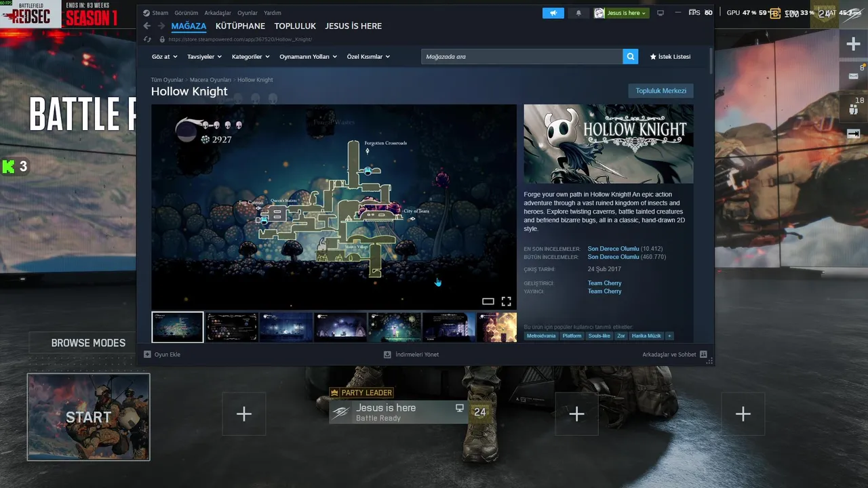Click the Steam forward navigation arrow
The height and width of the screenshot is (488, 868).
pos(161,26)
